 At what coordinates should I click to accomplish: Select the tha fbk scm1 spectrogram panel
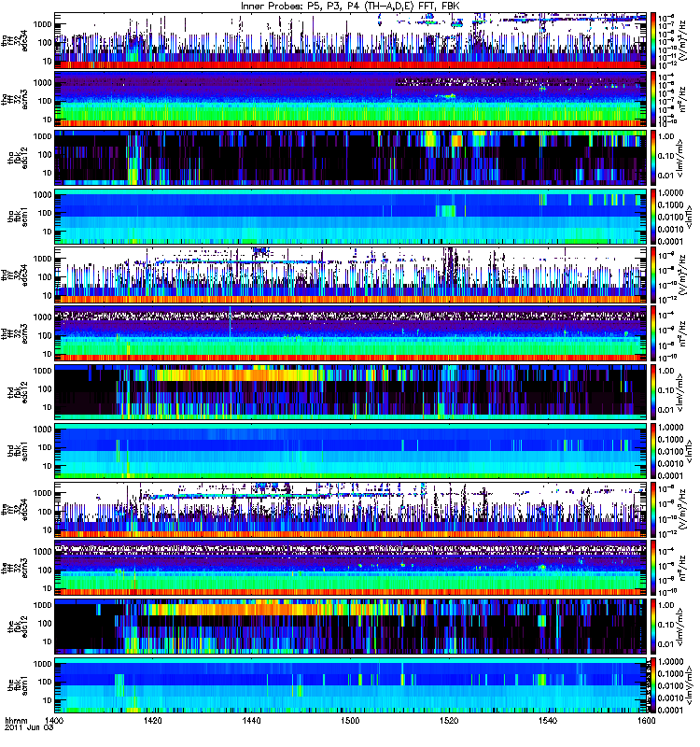(350, 217)
